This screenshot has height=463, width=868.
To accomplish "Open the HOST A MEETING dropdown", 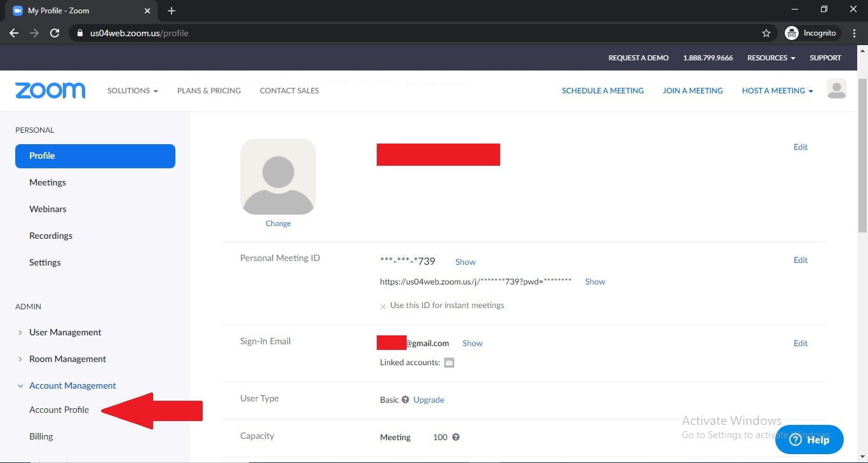I will 776,90.
